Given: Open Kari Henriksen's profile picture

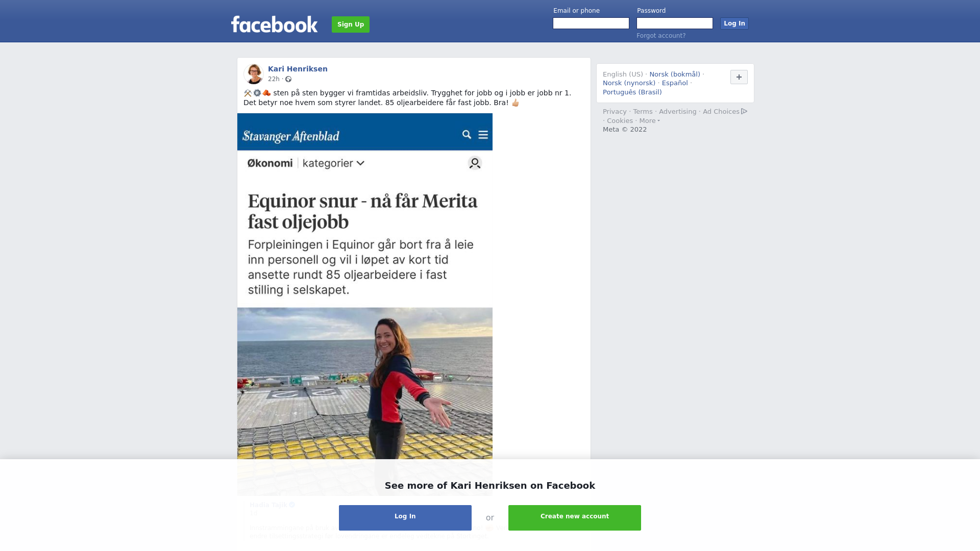Looking at the screenshot, I should pyautogui.click(x=254, y=74).
